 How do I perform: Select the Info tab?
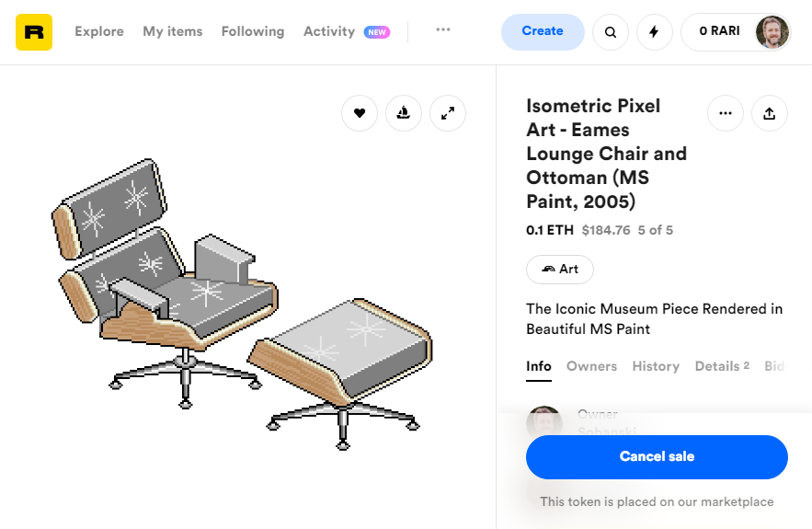[539, 366]
